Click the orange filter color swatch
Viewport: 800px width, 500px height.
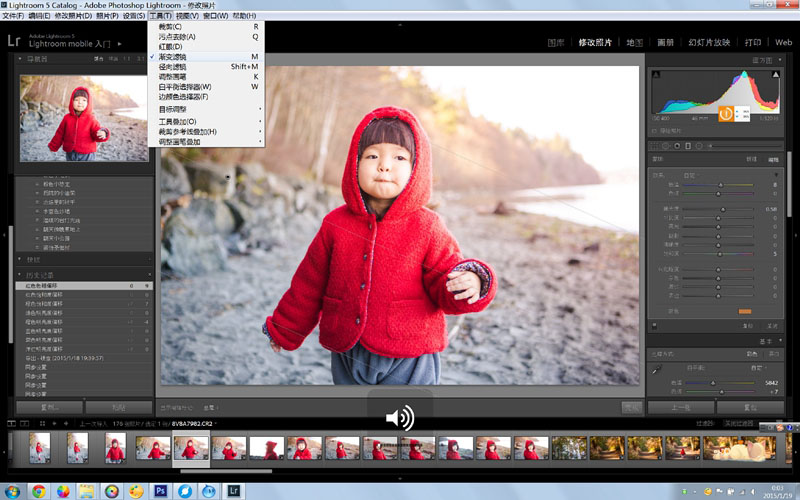tap(744, 312)
